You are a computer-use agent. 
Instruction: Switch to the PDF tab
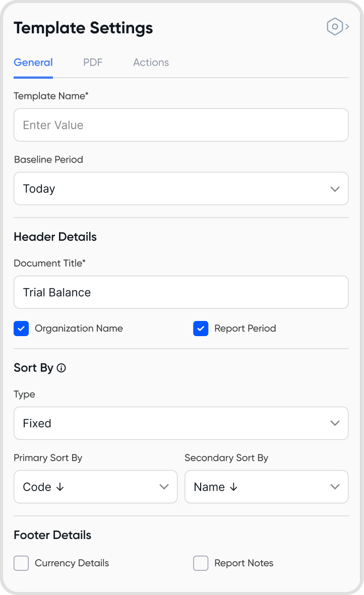[93, 63]
